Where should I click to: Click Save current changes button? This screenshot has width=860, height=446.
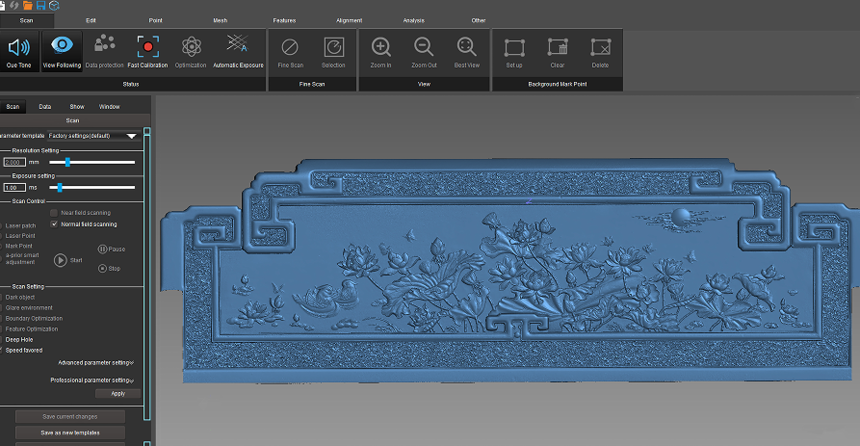(x=70, y=416)
